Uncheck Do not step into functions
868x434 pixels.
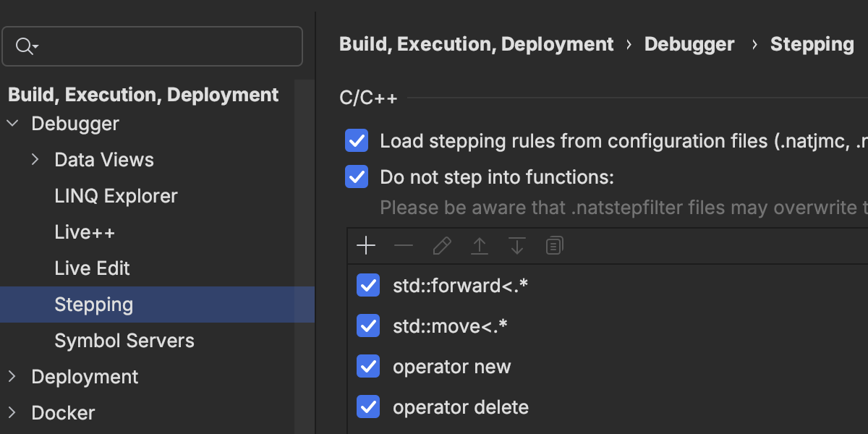pyautogui.click(x=357, y=177)
